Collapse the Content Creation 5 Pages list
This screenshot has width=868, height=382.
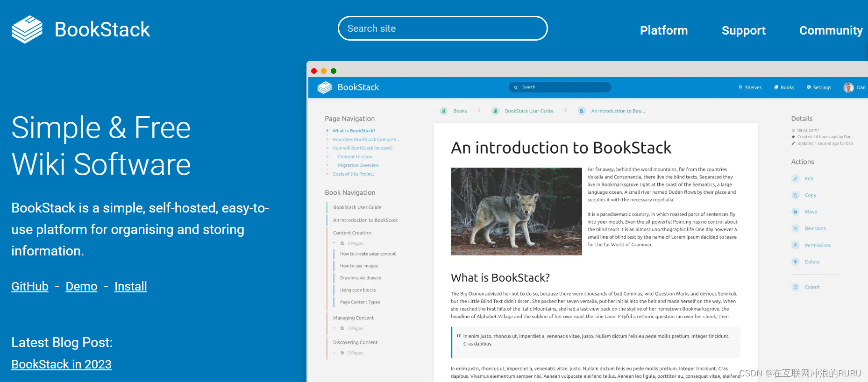349,243
